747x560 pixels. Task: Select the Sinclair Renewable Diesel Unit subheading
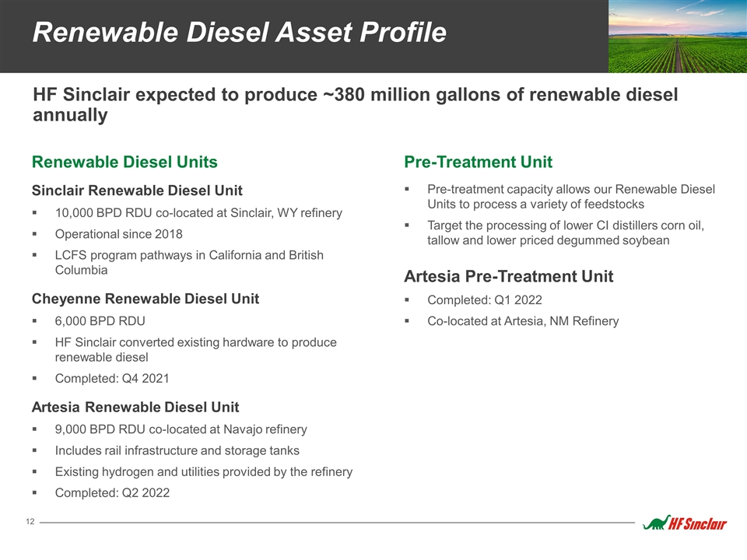click(137, 191)
